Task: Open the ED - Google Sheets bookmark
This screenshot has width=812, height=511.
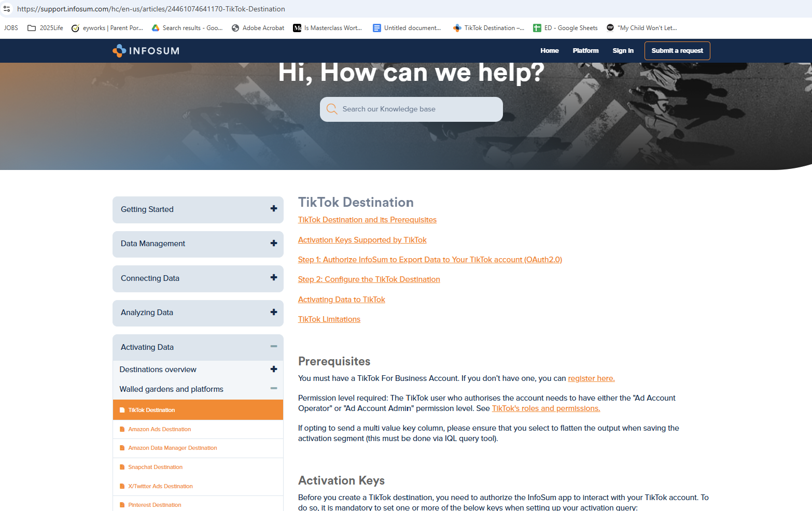Action: coord(565,28)
